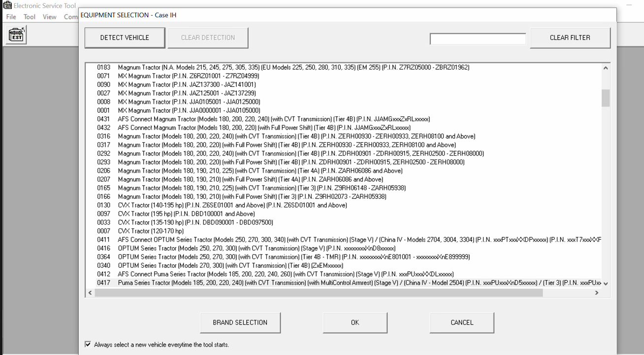This screenshot has height=355, width=644.
Task: Click the CANCEL button
Action: click(x=462, y=323)
